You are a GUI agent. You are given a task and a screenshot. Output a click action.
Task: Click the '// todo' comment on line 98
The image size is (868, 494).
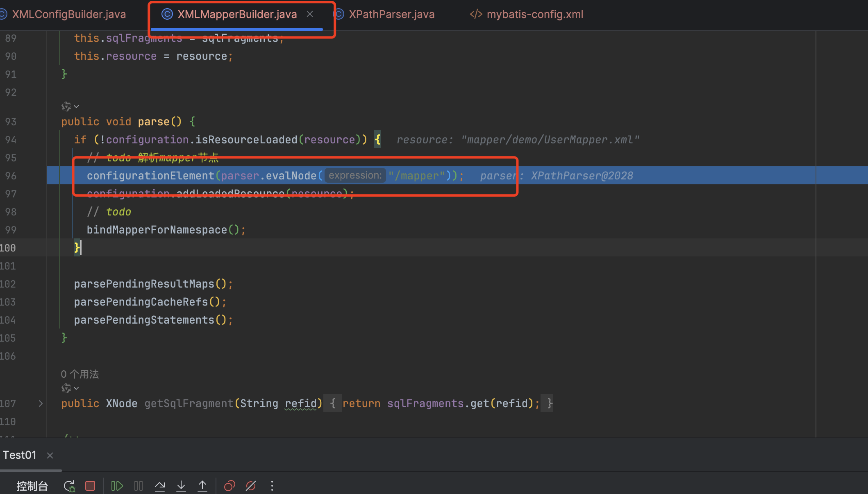(109, 212)
